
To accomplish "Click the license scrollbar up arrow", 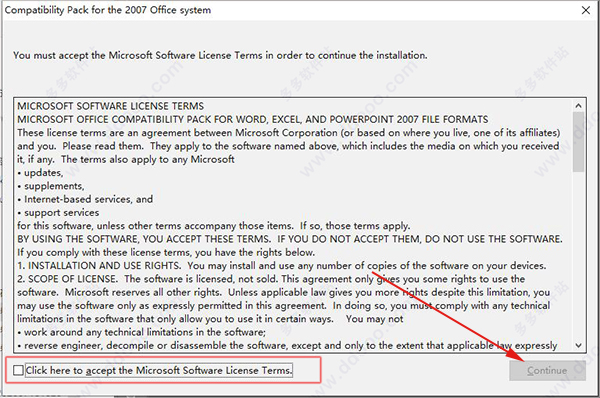I will click(x=578, y=106).
